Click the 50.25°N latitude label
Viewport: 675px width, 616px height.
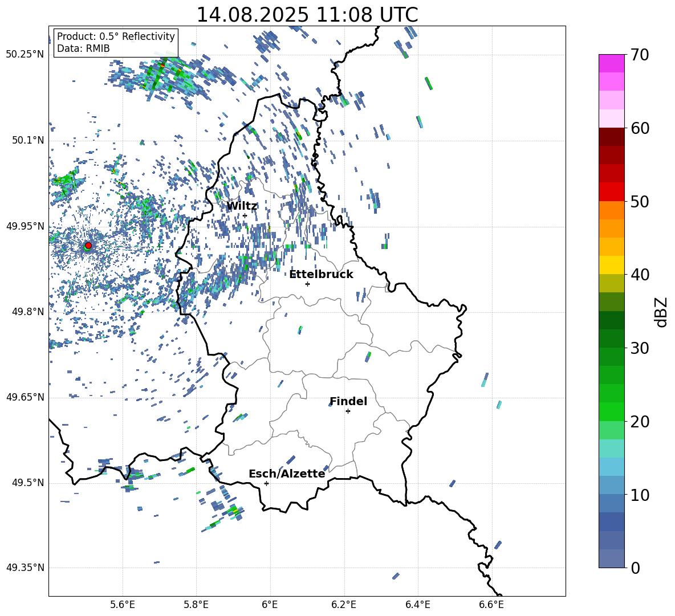click(x=25, y=55)
